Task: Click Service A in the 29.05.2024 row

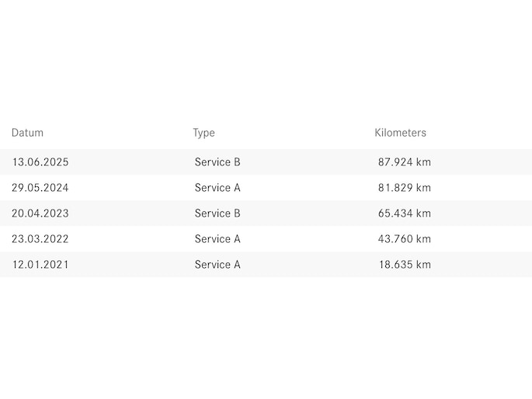Action: [217, 188]
